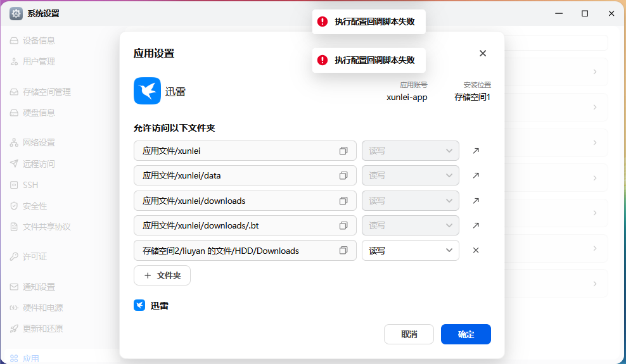
Task: Click 取消 to cancel changes
Action: 409,334
